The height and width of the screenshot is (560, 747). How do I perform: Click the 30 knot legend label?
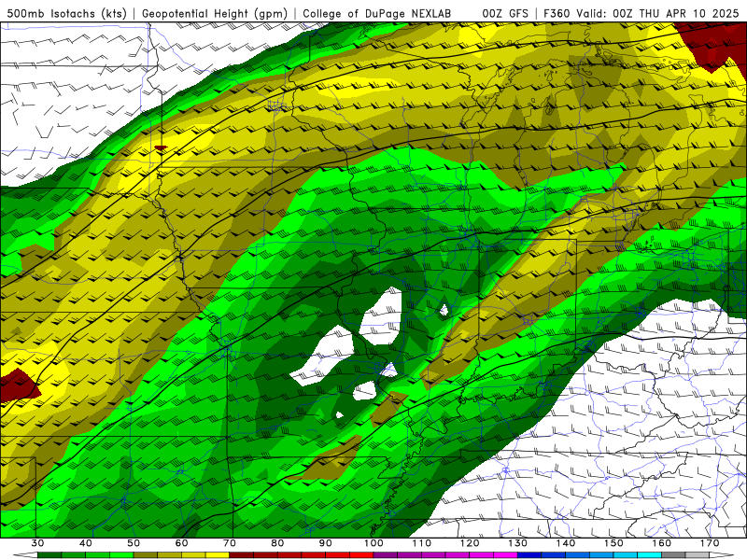37,543
